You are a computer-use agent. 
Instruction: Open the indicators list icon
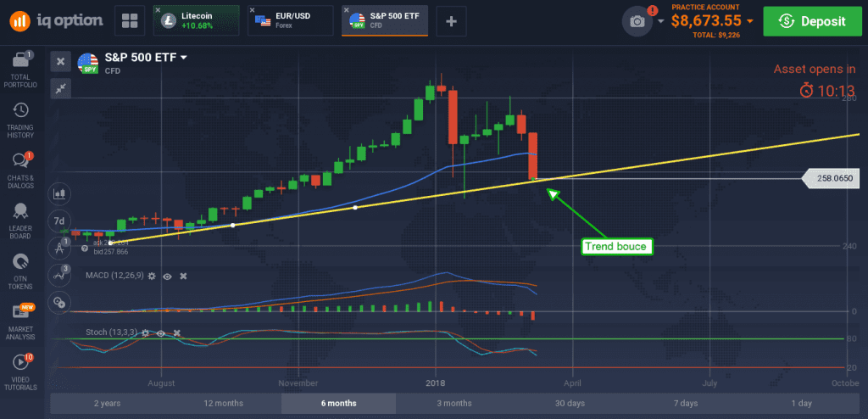tap(59, 275)
